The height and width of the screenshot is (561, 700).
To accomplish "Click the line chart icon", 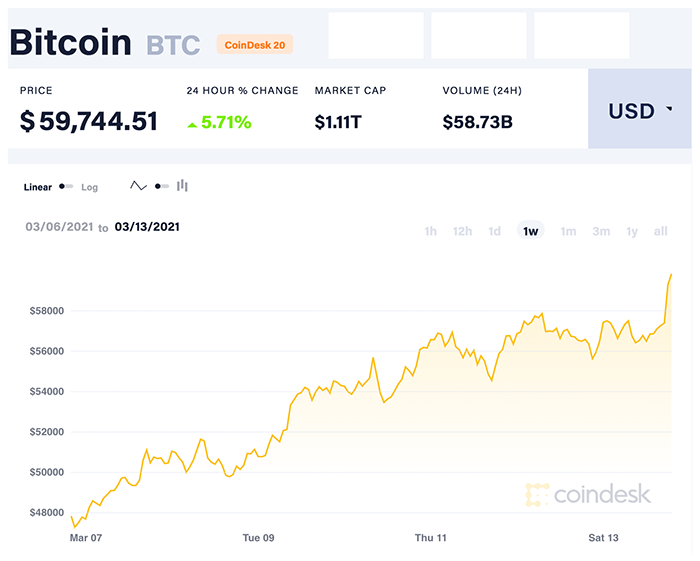I will coord(138,186).
